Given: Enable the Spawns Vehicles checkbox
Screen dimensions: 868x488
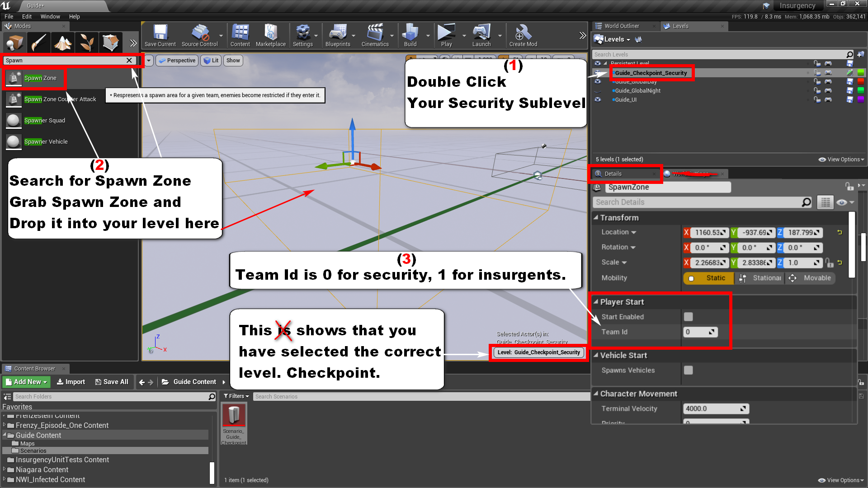Looking at the screenshot, I should [x=688, y=370].
